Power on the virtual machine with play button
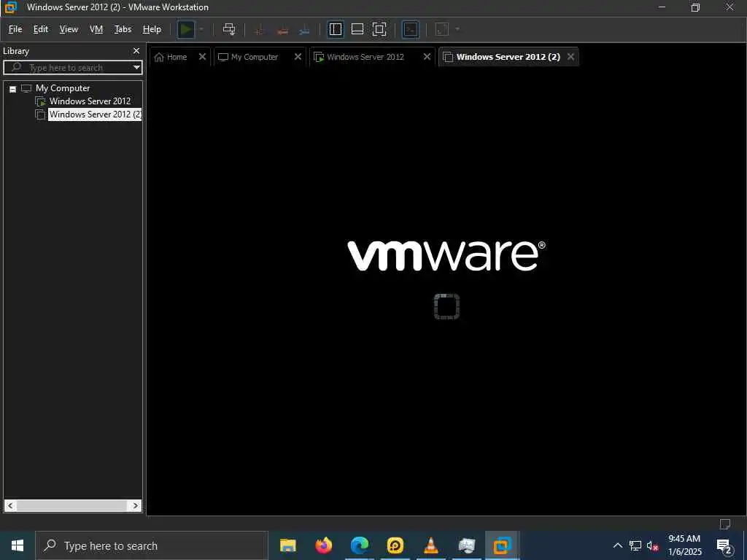This screenshot has height=560, width=747. pyautogui.click(x=186, y=29)
